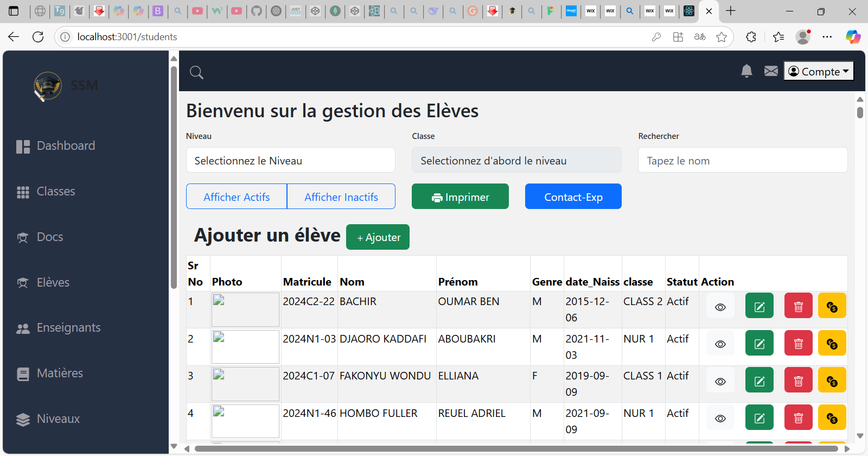Edit student HOMBO FULLER record
The width and height of the screenshot is (868, 456).
point(759,419)
